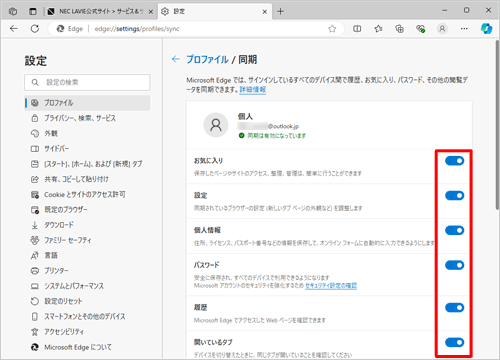Reload the page with refresh icon
Screen dimensions: 500x360
tap(35, 29)
